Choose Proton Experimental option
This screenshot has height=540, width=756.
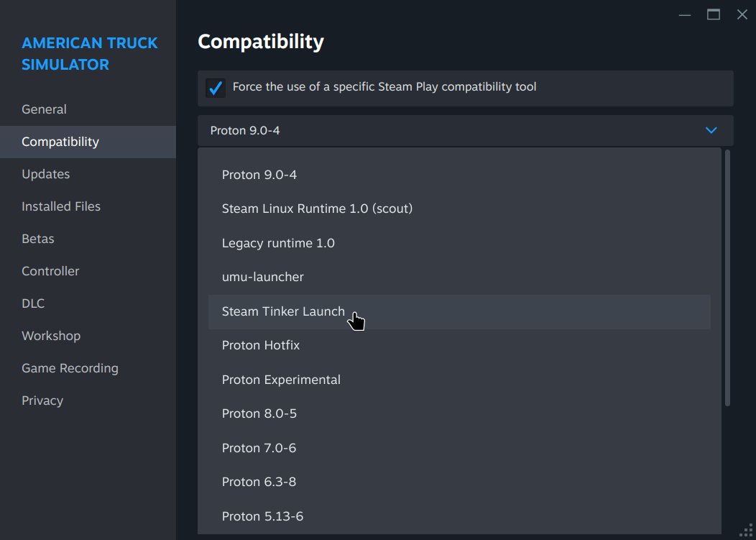[x=281, y=380]
